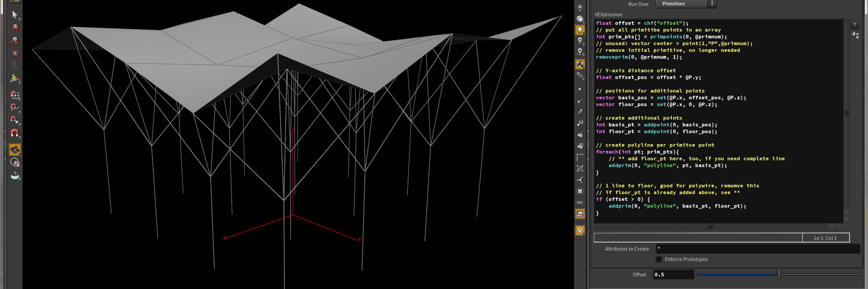Toggle primitive snapping magnet with curve
868x289 pixels.
(x=15, y=107)
